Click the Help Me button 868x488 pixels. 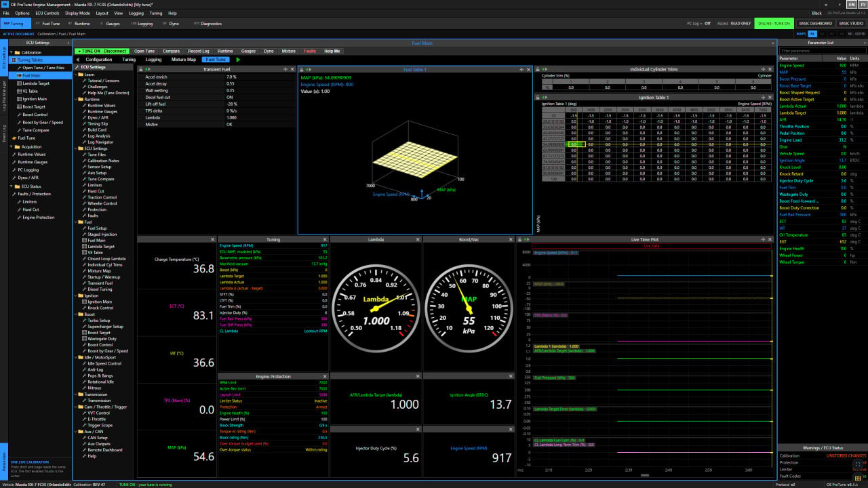point(332,51)
